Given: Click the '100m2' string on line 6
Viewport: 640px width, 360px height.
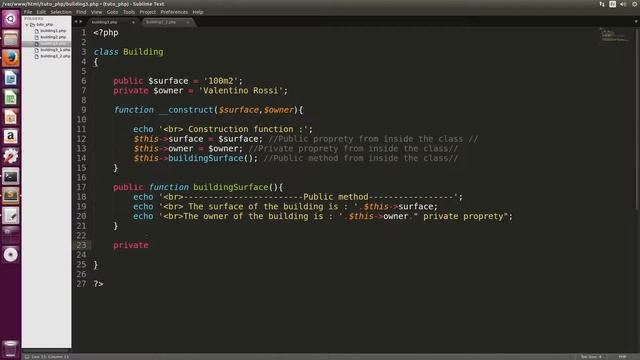Looking at the screenshot, I should pos(221,81).
